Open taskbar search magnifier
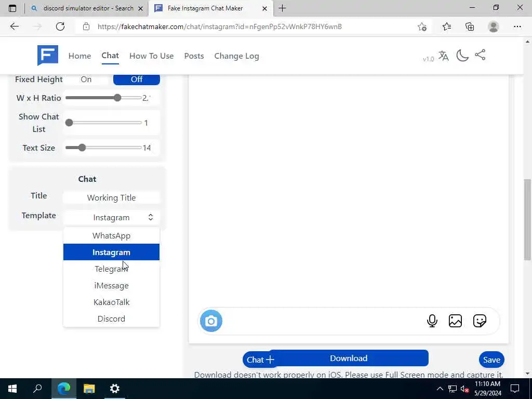This screenshot has width=532, height=399. click(37, 389)
